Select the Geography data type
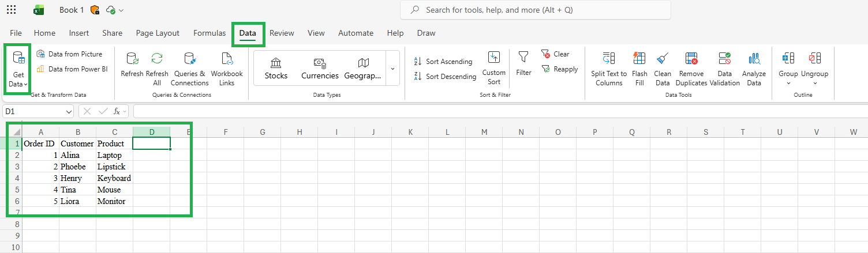 [363, 69]
